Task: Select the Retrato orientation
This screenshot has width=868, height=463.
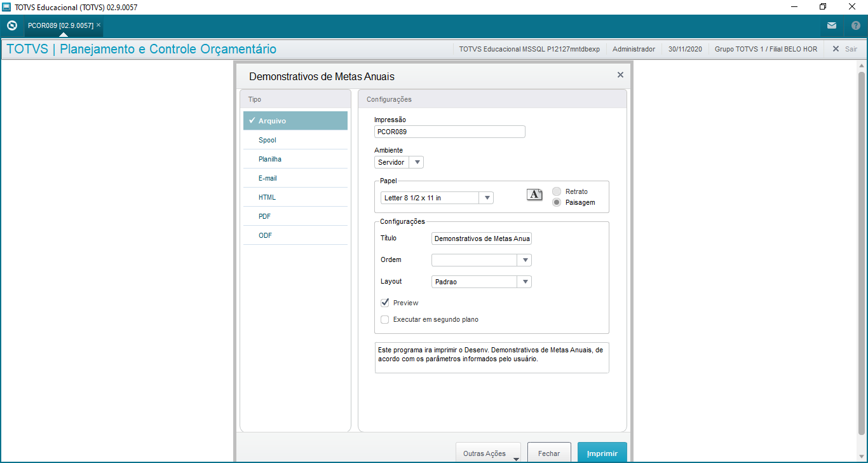Action: pos(557,191)
